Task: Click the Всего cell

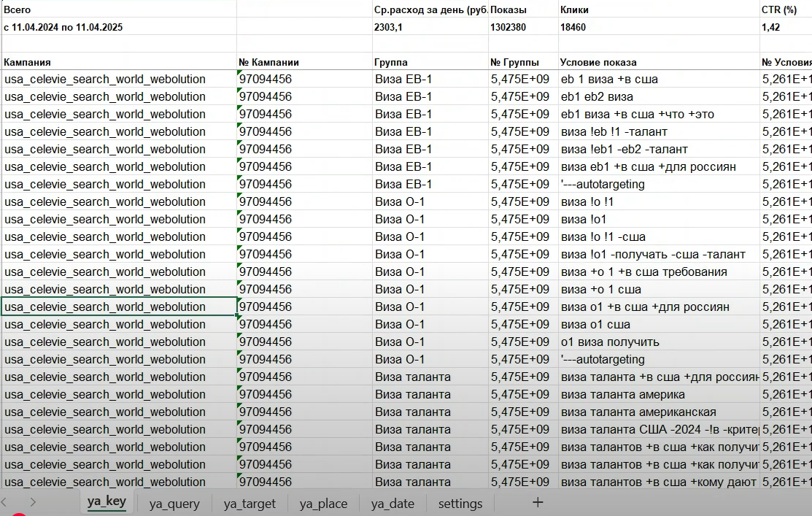Action: click(119, 9)
